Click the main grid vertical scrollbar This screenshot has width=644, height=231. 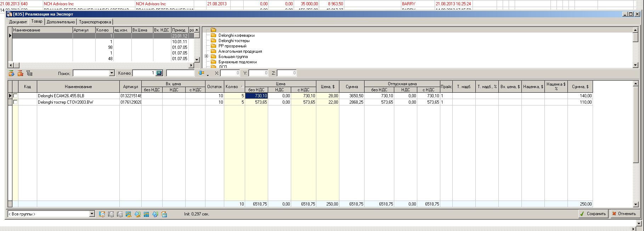(x=635, y=142)
